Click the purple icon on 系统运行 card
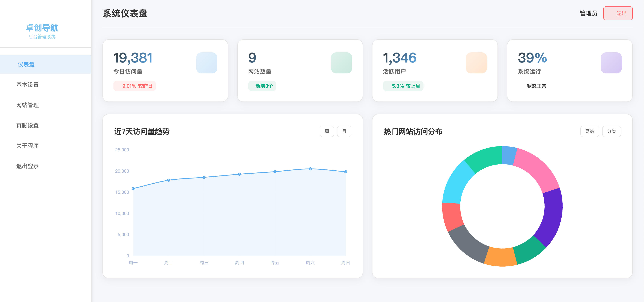Image resolution: width=644 pixels, height=302 pixels. point(611,63)
